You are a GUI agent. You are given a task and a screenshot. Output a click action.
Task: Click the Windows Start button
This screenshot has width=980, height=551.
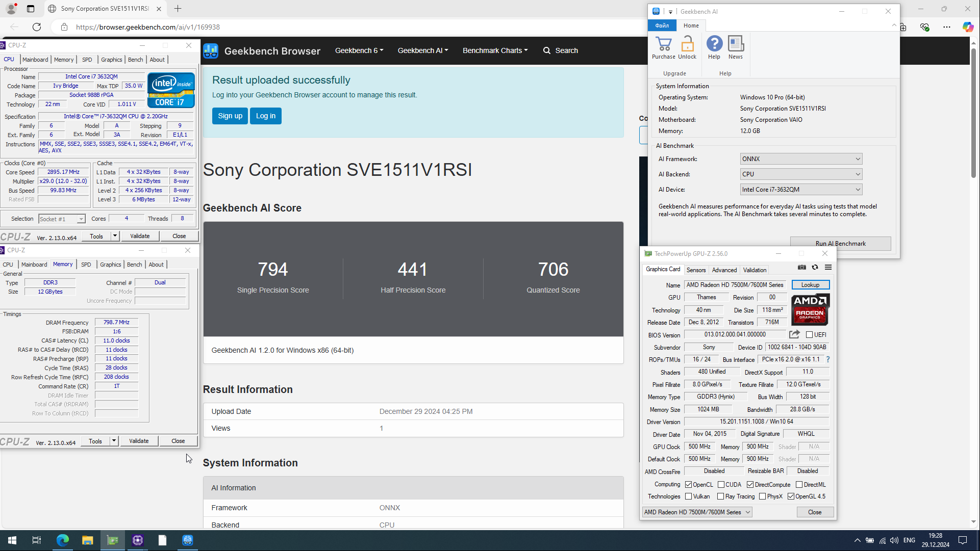coord(12,540)
